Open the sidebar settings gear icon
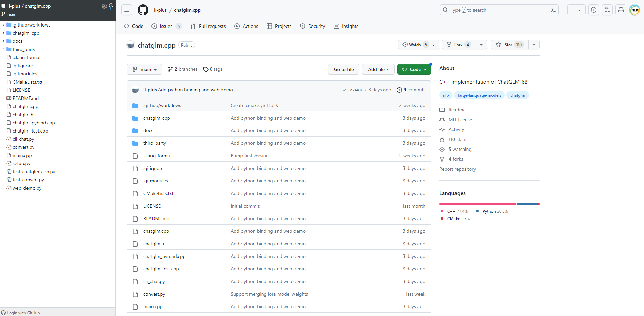644x316 pixels. point(104,6)
